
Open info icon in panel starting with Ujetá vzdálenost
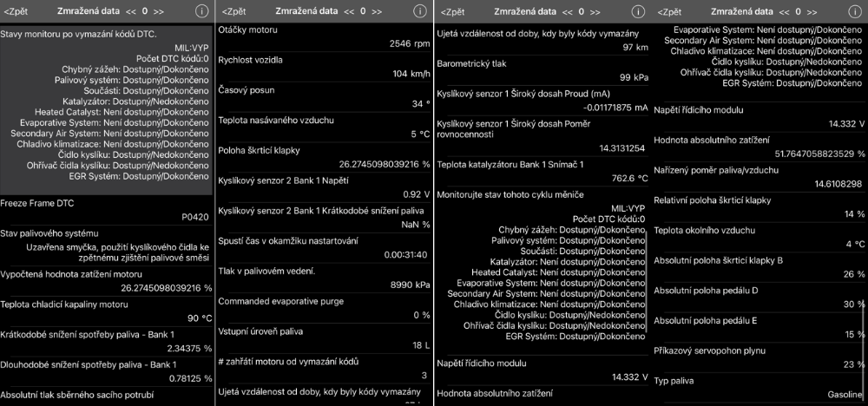(637, 11)
